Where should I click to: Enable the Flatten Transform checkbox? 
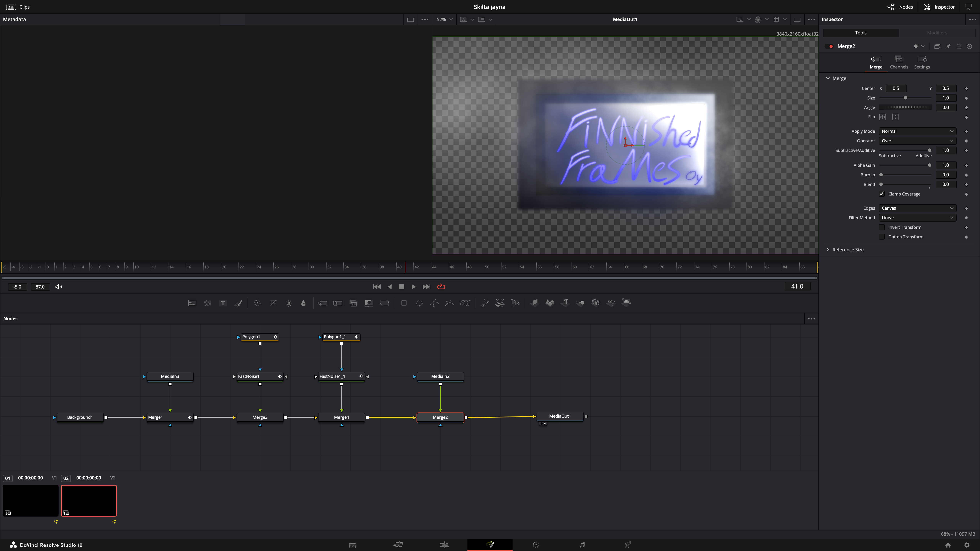tap(881, 237)
